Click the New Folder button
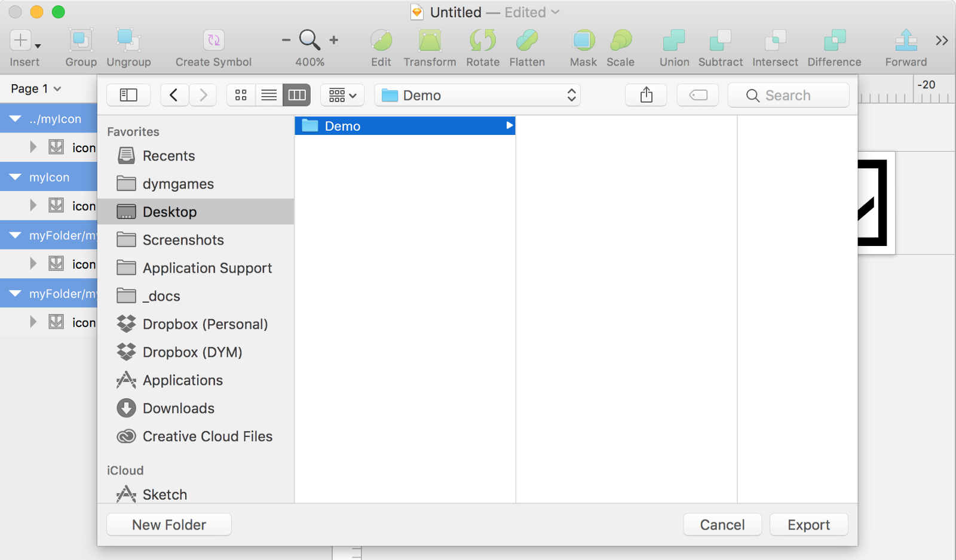 pos(169,525)
